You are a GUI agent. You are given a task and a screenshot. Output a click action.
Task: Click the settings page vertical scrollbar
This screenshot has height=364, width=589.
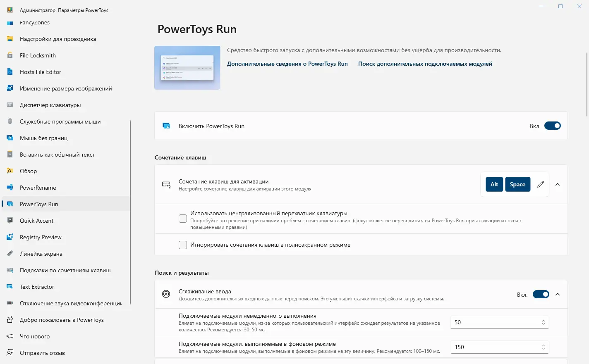(587, 84)
